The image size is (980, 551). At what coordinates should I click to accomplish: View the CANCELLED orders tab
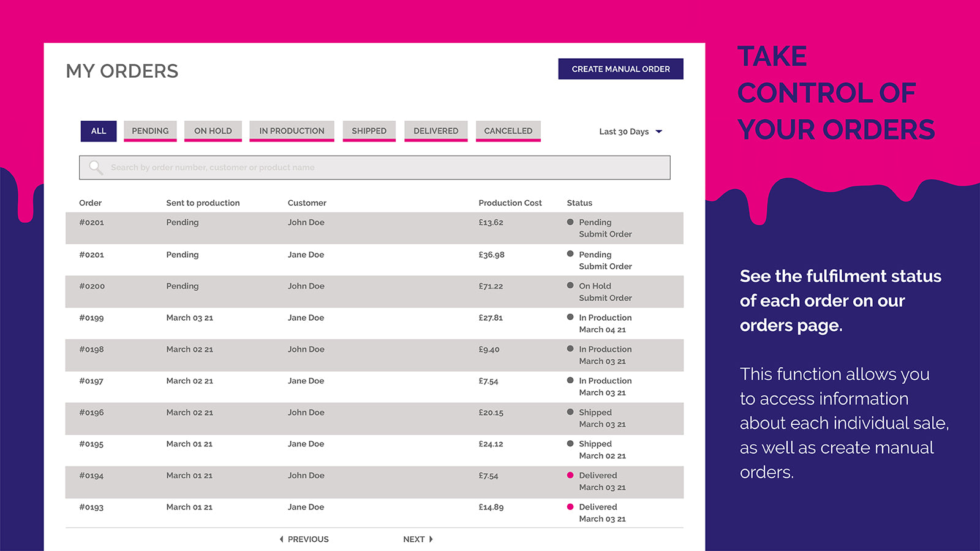click(508, 131)
